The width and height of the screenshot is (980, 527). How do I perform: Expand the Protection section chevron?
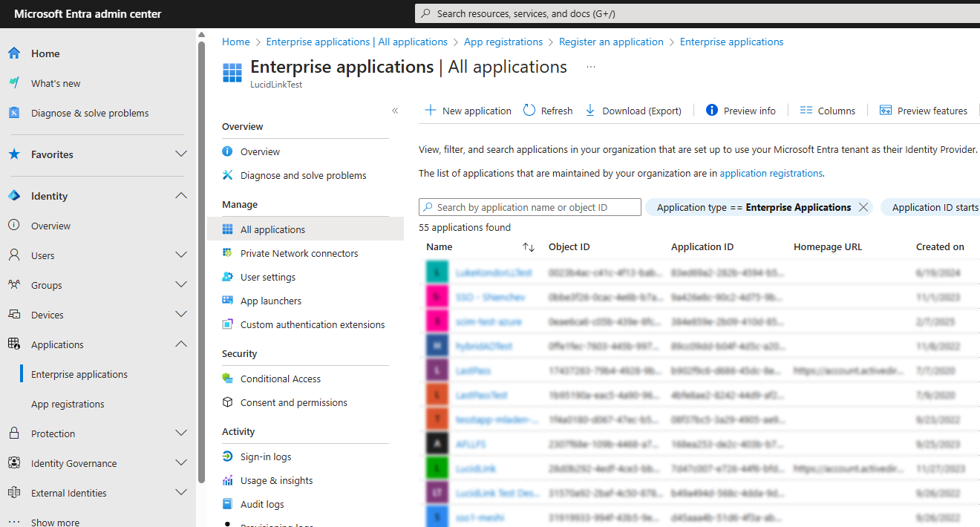[180, 433]
